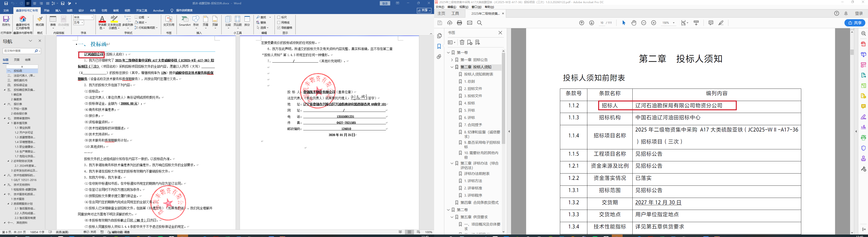Collapse the 第一卷 bookmark node
Image resolution: width=868 pixels, height=237 pixels.
coord(449,52)
